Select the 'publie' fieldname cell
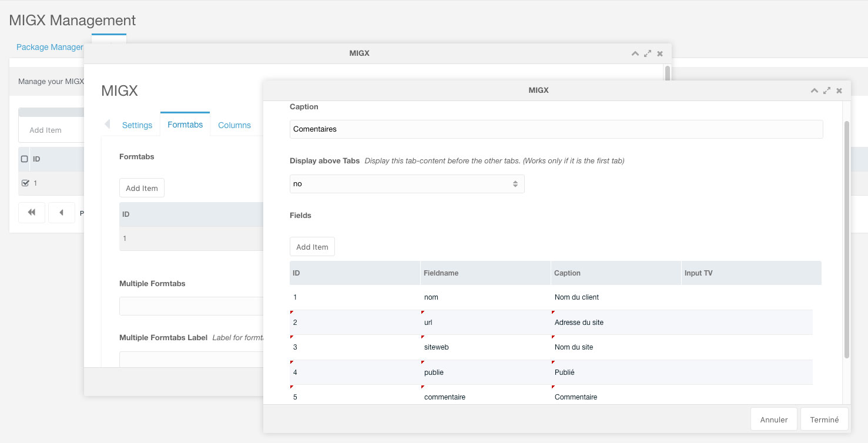Image resolution: width=868 pixels, height=443 pixels. [485, 372]
